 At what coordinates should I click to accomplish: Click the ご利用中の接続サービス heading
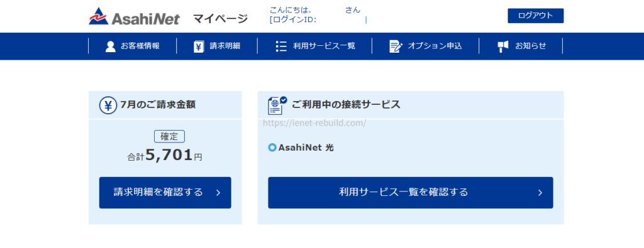point(346,104)
